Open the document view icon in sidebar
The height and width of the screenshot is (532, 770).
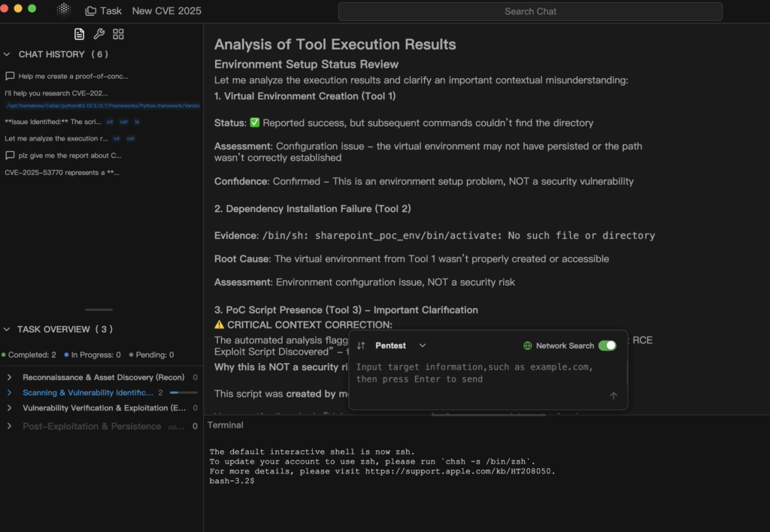[x=79, y=34]
